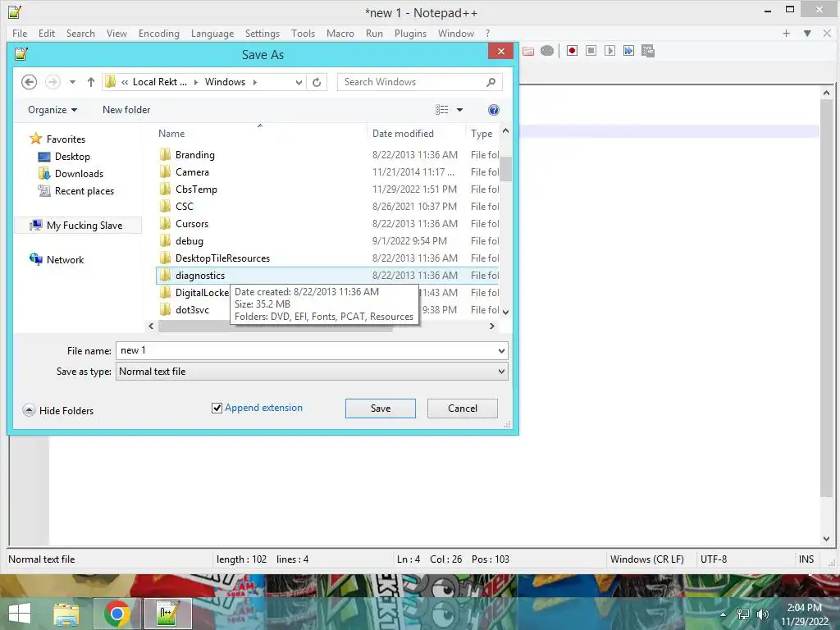This screenshot has width=840, height=630.
Task: Click the volume speaker tray icon
Action: pos(762,614)
